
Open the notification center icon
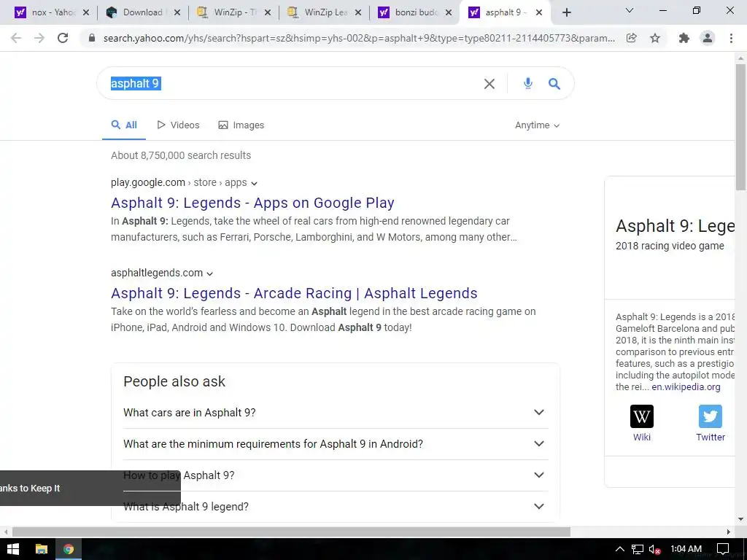pyautogui.click(x=723, y=549)
